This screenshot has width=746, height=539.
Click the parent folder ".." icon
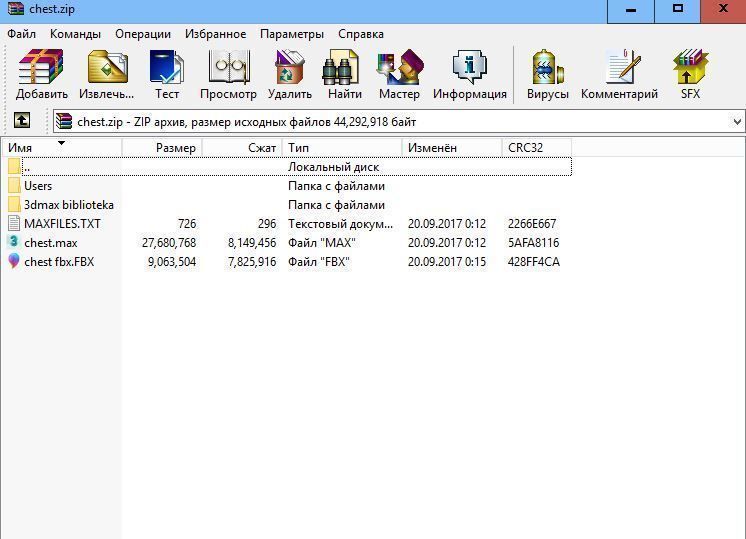tap(14, 166)
